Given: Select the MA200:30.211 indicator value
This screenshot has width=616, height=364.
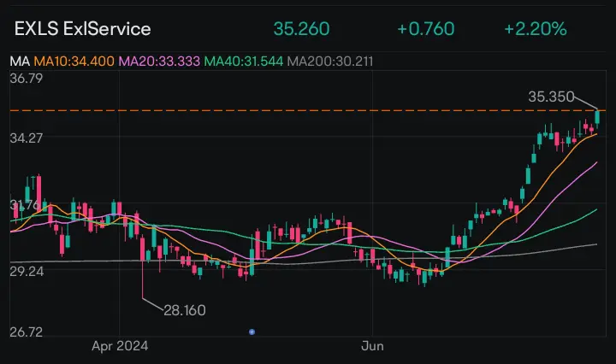Looking at the screenshot, I should point(330,62).
